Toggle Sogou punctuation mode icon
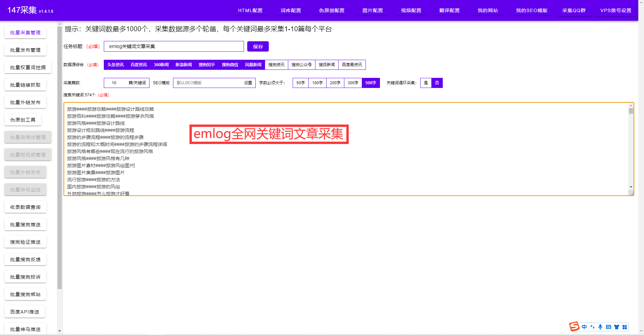 pyautogui.click(x=592, y=327)
